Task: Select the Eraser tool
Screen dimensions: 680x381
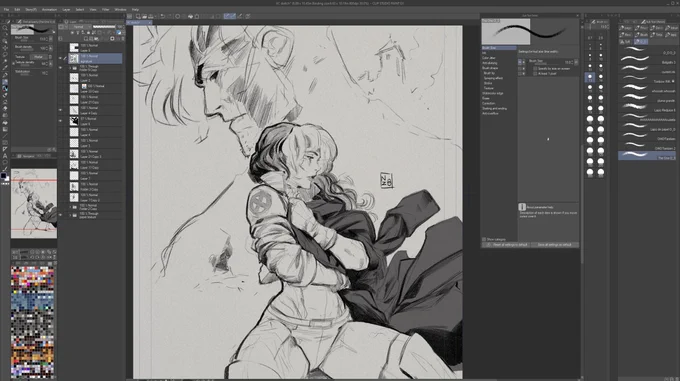Action: [x=5, y=109]
